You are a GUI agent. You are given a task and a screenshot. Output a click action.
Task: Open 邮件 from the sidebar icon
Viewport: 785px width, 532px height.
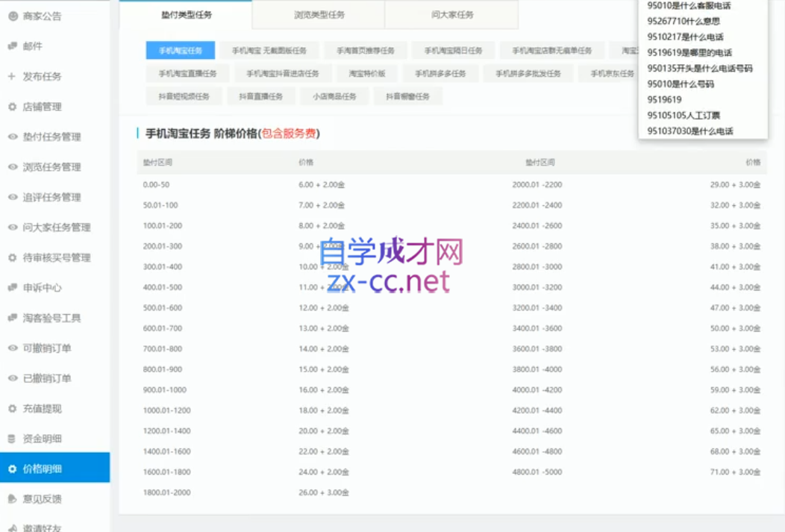click(x=13, y=46)
